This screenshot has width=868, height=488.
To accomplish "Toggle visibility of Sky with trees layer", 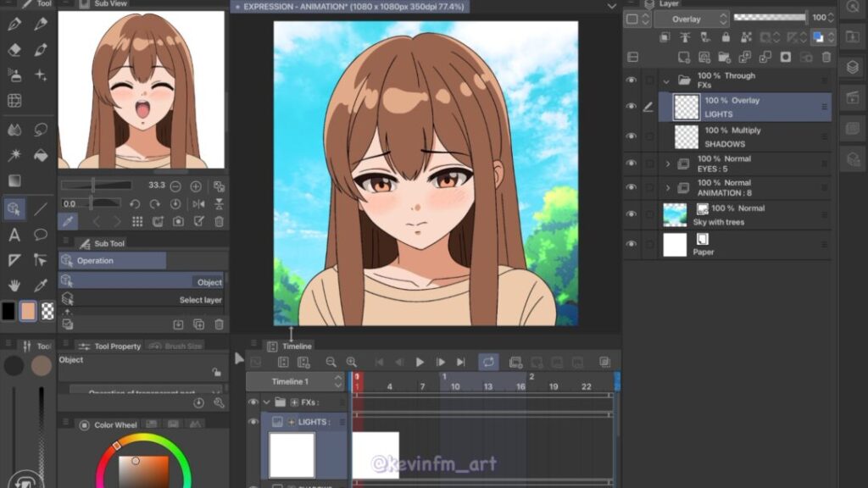I will (631, 213).
